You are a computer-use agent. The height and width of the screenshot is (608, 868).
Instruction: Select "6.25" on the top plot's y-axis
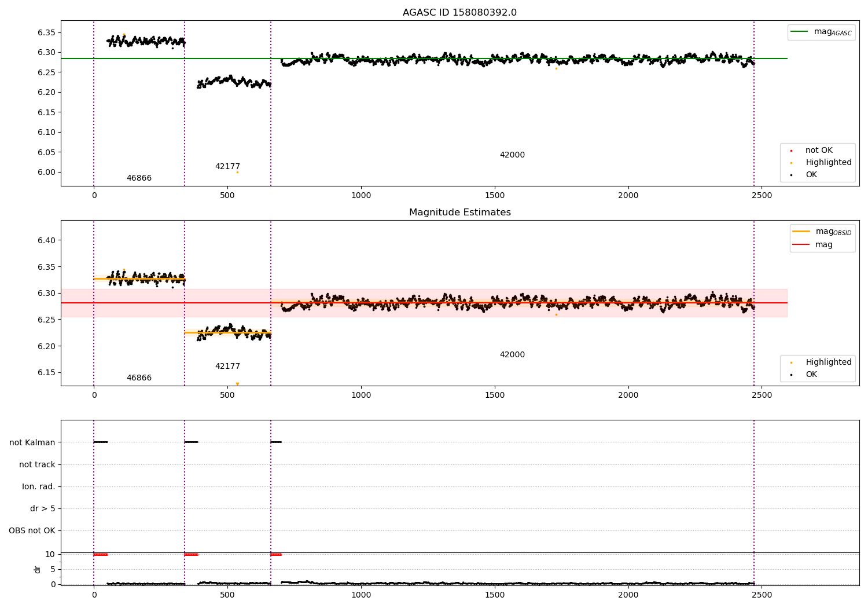(47, 72)
